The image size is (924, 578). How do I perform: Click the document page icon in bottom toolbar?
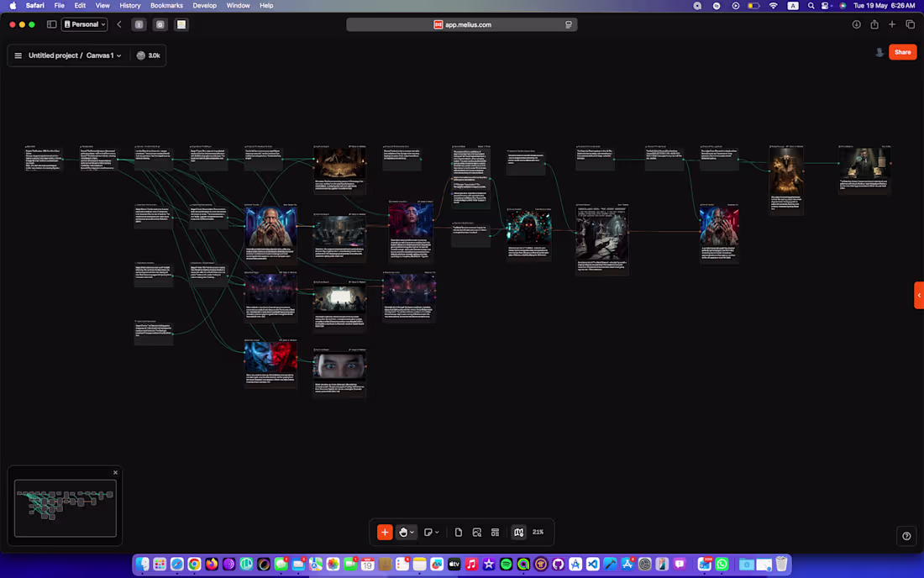pyautogui.click(x=459, y=532)
